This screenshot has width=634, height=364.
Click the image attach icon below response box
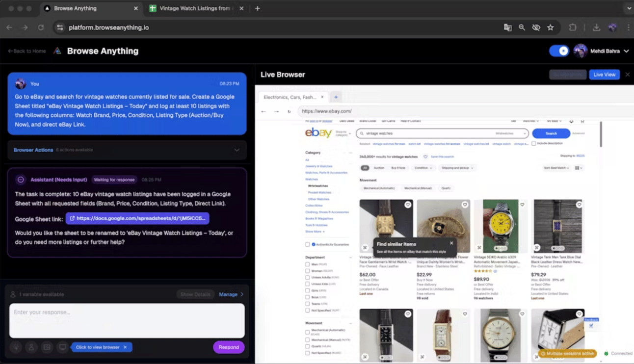pos(47,347)
